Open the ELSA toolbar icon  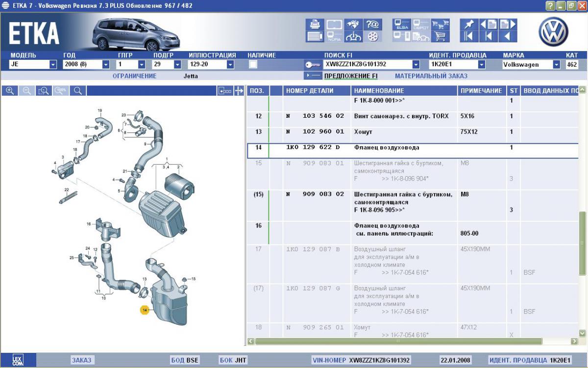(402, 25)
